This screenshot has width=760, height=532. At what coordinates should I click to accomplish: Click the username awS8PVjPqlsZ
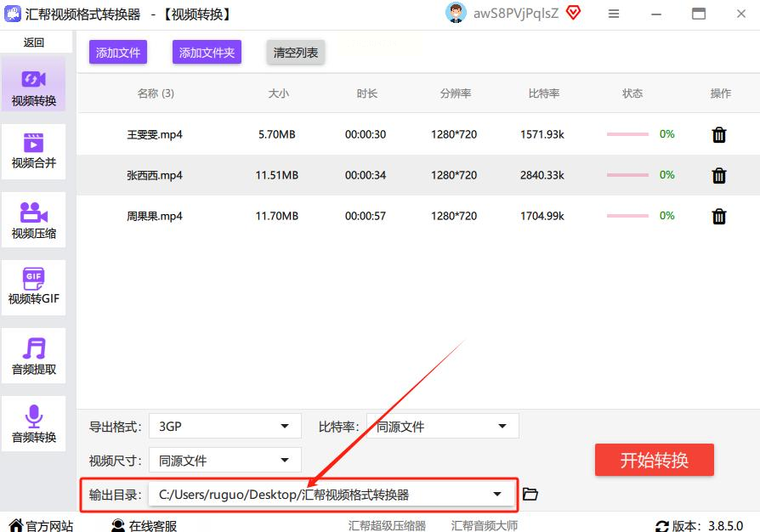click(516, 14)
